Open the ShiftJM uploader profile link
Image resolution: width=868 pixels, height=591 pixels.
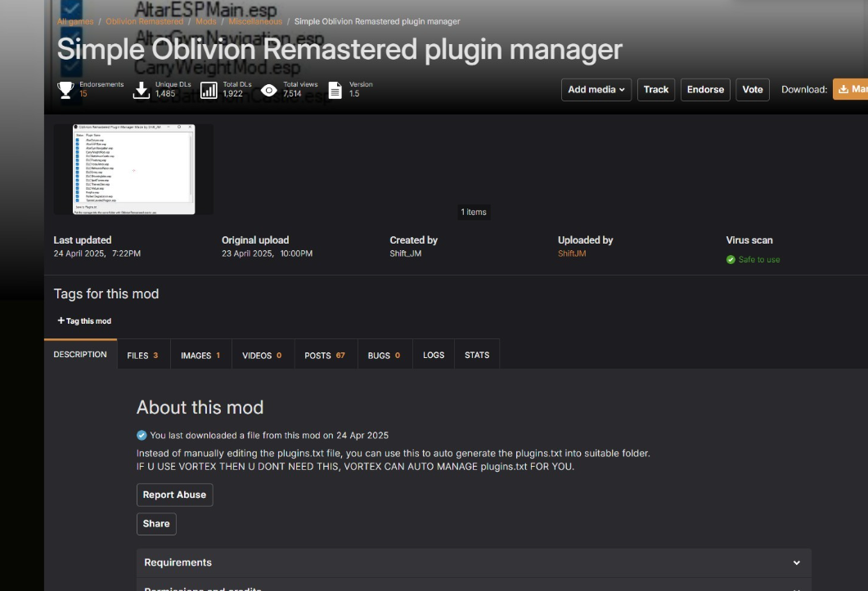(572, 253)
